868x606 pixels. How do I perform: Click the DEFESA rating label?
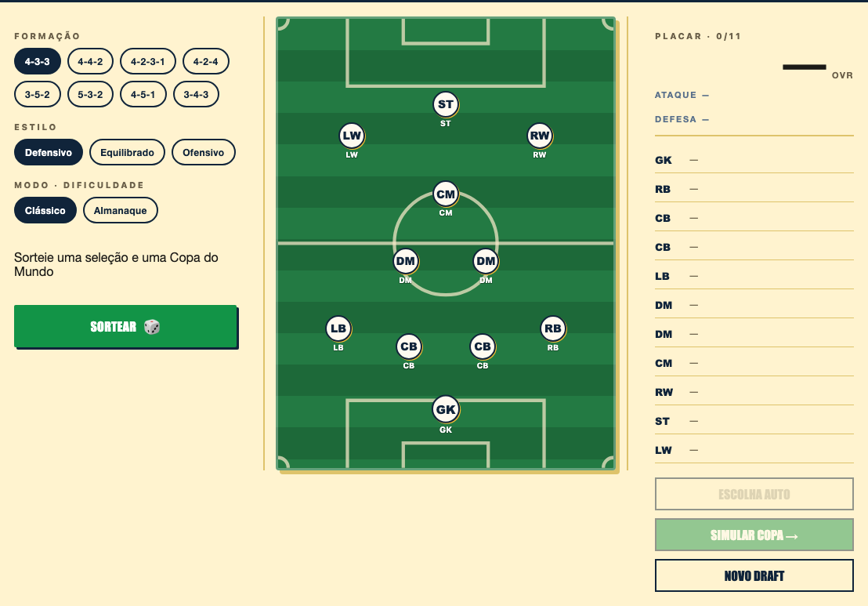676,119
